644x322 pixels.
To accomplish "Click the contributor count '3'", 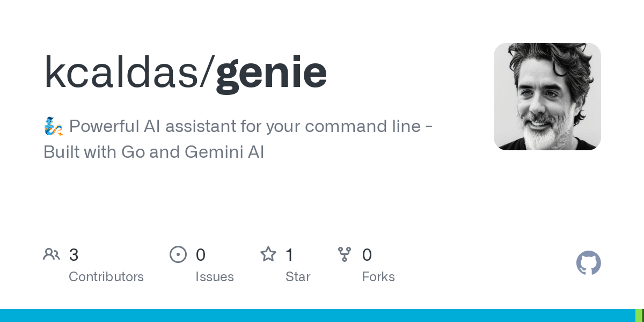I will click(x=74, y=255).
